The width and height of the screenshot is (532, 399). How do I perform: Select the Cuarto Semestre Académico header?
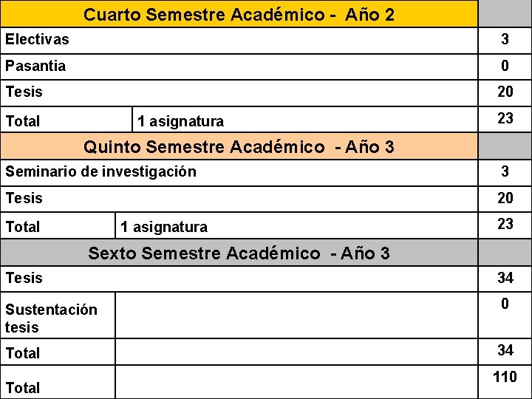(239, 14)
